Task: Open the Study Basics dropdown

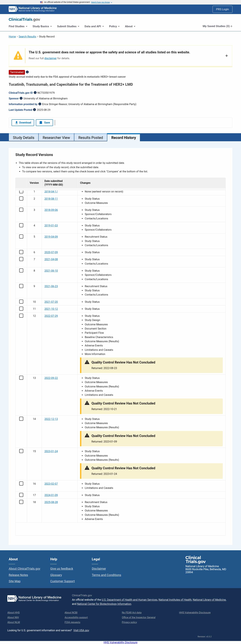Action: coord(42,26)
